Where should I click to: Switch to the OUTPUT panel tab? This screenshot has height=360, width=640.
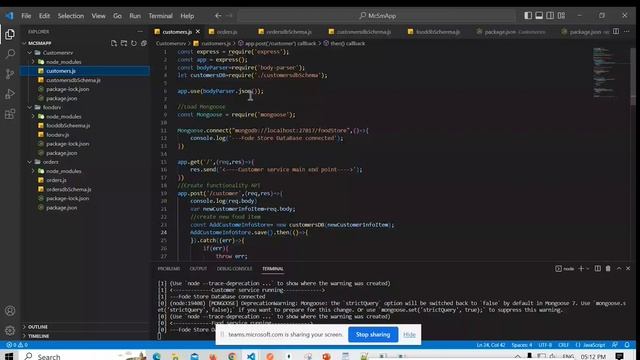point(198,269)
